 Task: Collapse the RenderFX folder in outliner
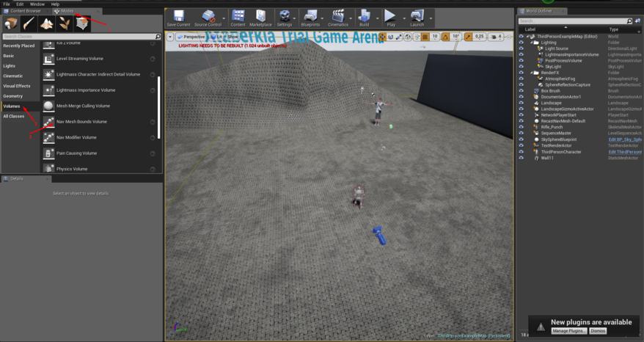pyautogui.click(x=532, y=73)
